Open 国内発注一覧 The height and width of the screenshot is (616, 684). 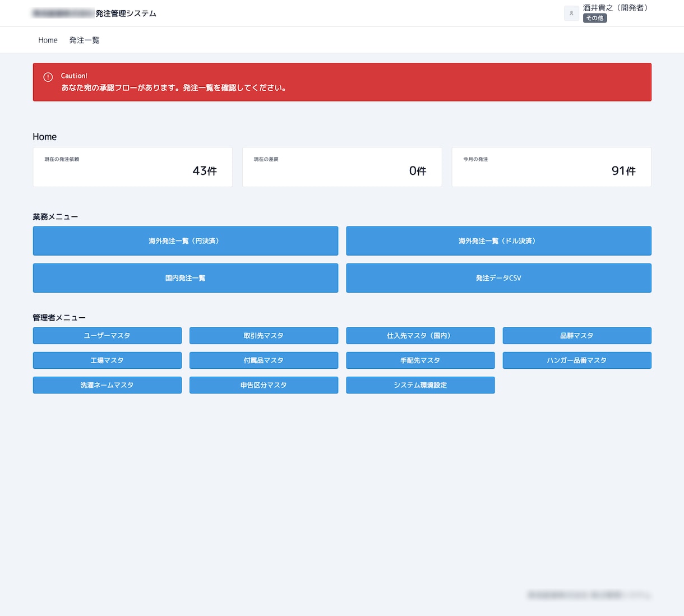(186, 278)
